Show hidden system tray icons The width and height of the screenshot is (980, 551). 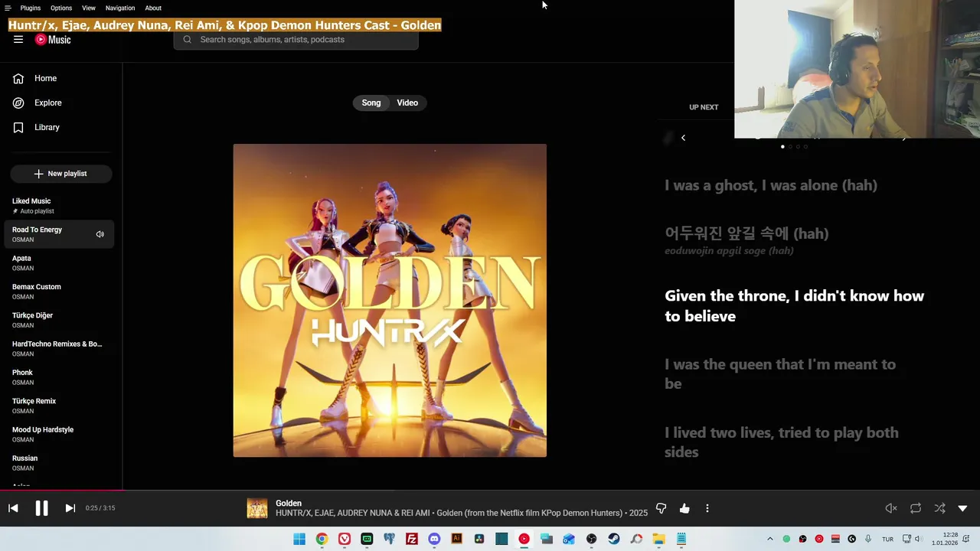tap(770, 539)
